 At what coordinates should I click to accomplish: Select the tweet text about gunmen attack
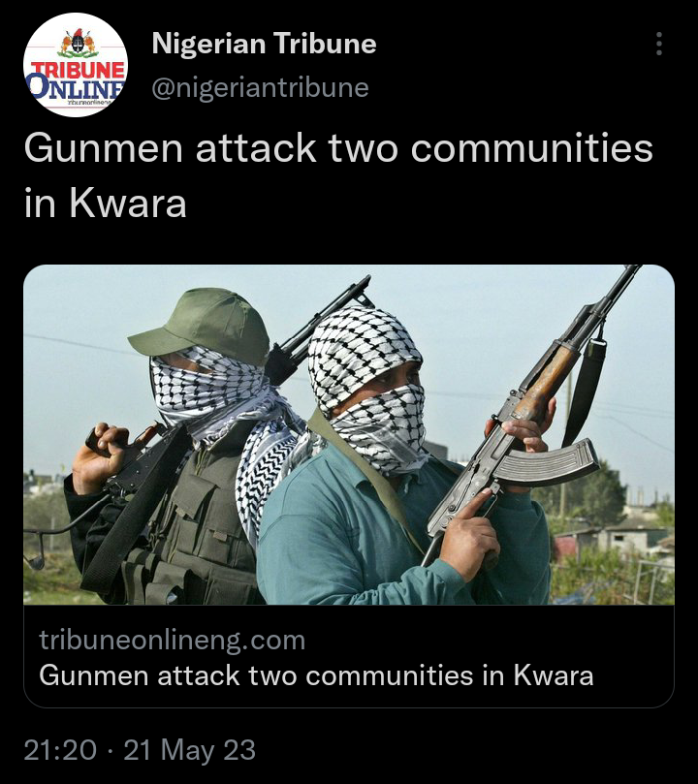pos(338,175)
